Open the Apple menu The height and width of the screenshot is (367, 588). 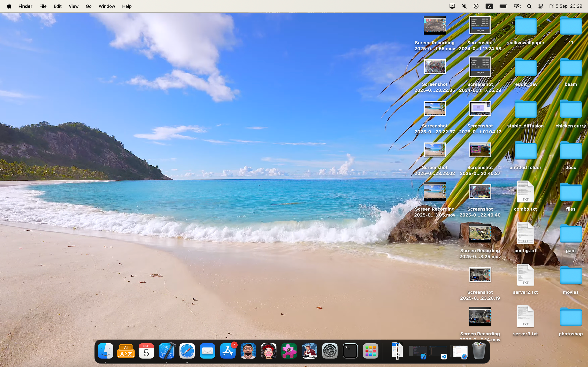[9, 6]
